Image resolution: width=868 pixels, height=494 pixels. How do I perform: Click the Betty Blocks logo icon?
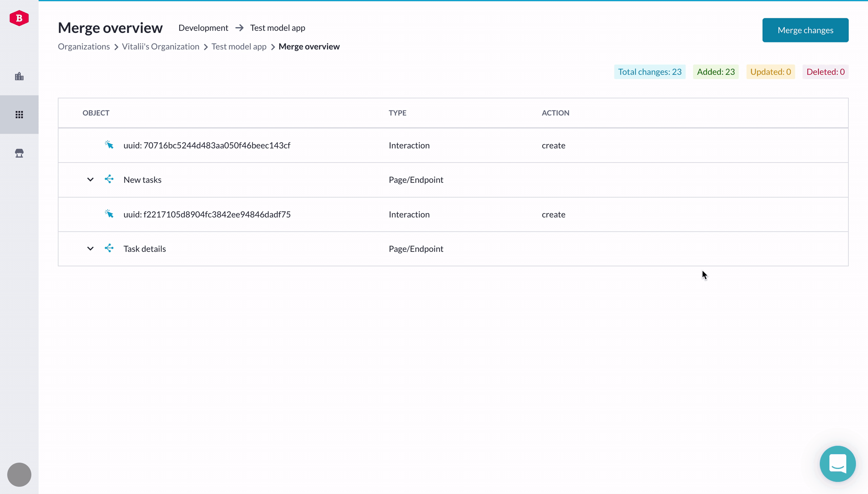click(19, 18)
